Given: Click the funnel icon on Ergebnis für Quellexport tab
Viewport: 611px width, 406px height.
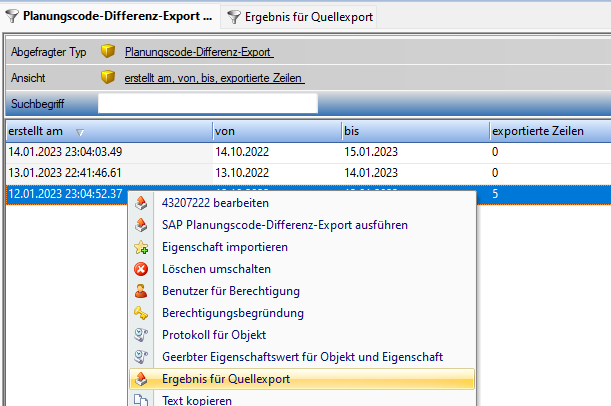Looking at the screenshot, I should pyautogui.click(x=233, y=16).
